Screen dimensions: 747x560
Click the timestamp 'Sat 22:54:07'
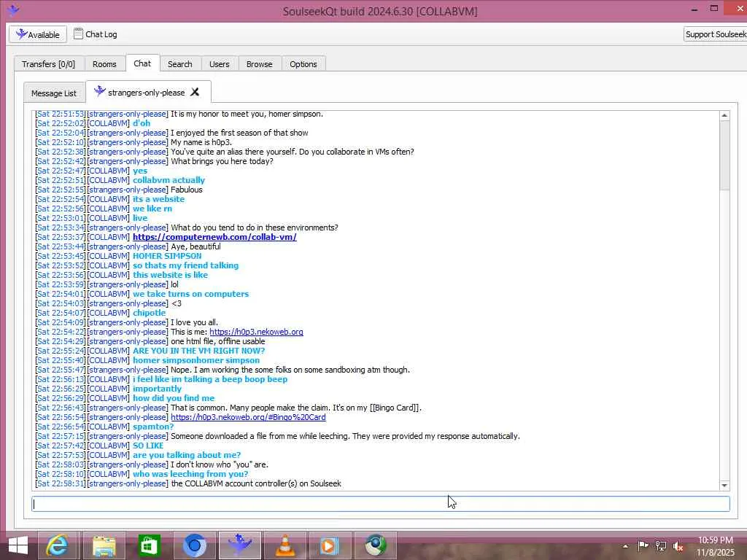click(61, 313)
